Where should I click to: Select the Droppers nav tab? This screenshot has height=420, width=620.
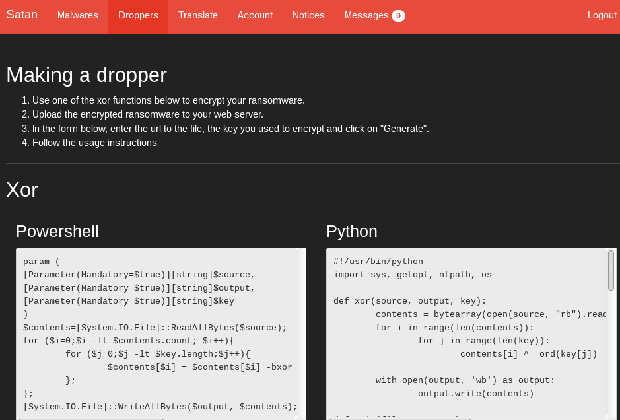138,15
